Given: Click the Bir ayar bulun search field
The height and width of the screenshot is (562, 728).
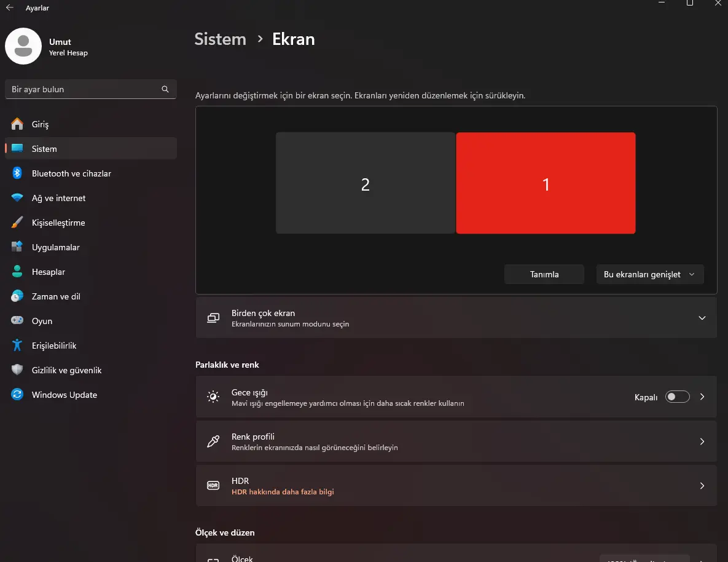Looking at the screenshot, I should pyautogui.click(x=90, y=89).
